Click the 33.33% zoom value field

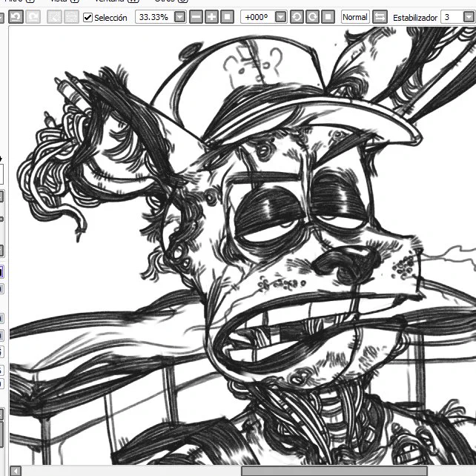(x=155, y=17)
